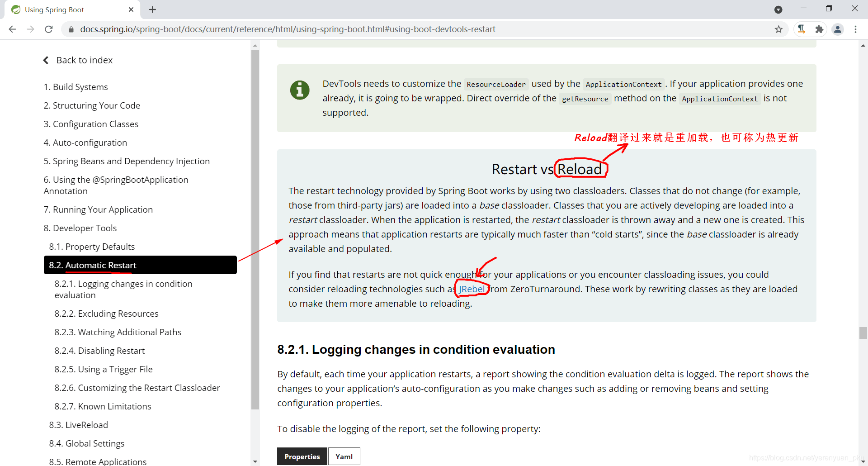Image resolution: width=868 pixels, height=466 pixels.
Task: Open 8.2.6. Customizing the Restart Classloader
Action: click(137, 388)
